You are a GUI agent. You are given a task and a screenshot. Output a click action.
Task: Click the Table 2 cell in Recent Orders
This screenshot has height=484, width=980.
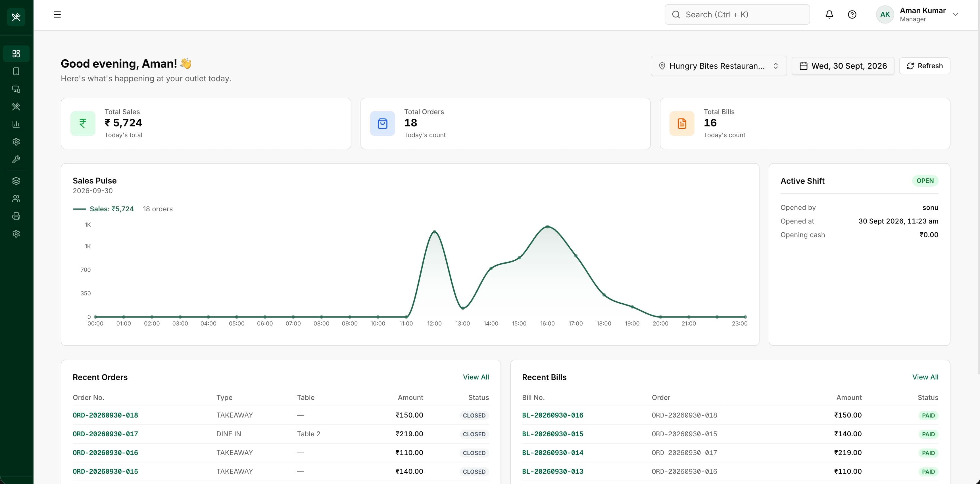click(308, 434)
